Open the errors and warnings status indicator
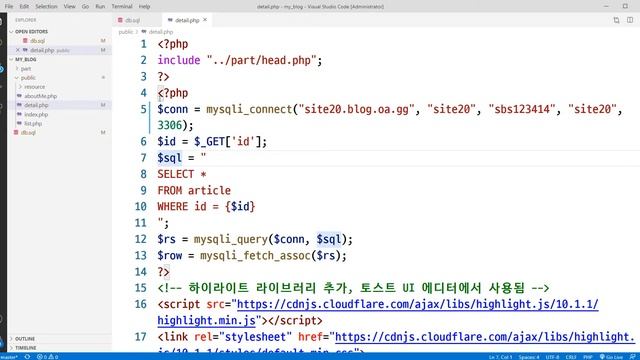 point(47,357)
